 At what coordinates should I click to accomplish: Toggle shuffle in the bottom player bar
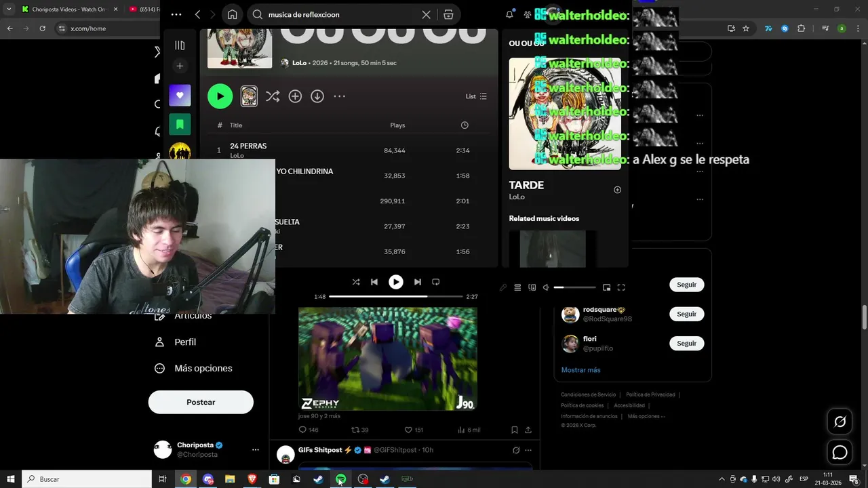click(x=356, y=282)
